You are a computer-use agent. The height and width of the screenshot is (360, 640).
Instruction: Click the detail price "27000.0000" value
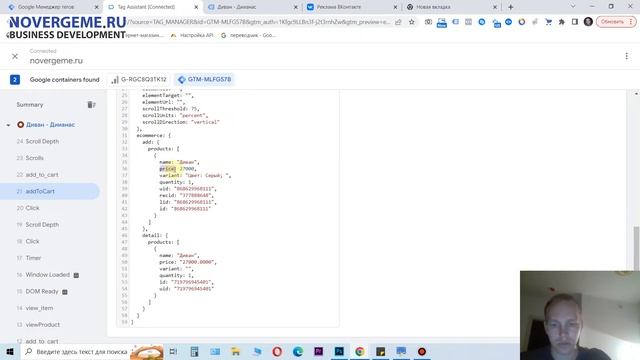[198, 262]
